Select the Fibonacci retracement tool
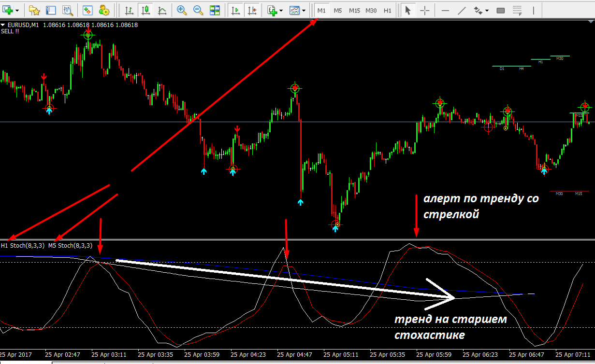The image size is (595, 364). tap(517, 10)
